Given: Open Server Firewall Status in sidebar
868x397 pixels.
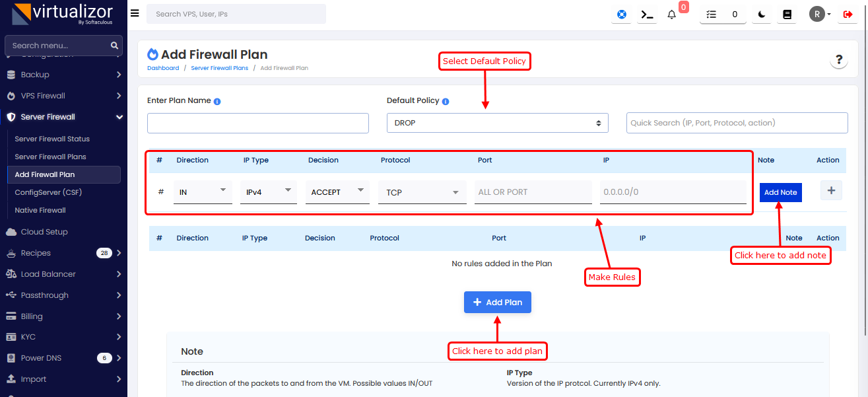Looking at the screenshot, I should point(52,139).
